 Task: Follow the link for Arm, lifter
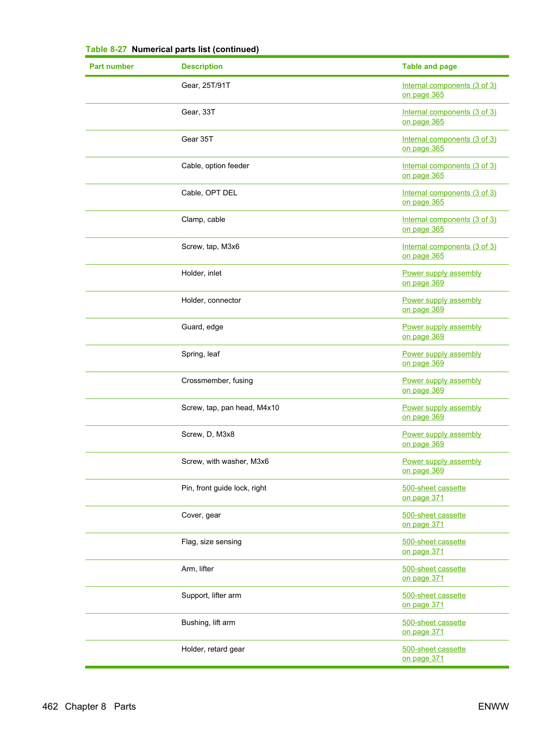pyautogui.click(x=434, y=573)
